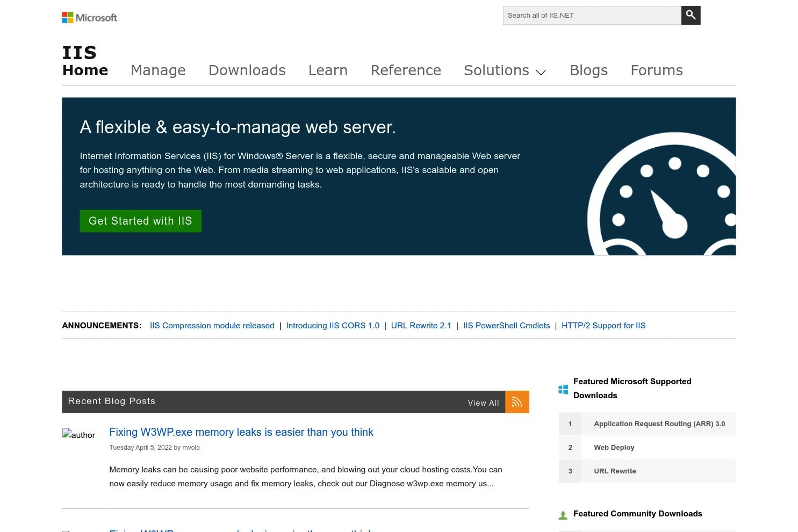Click the IIS site title

80,53
